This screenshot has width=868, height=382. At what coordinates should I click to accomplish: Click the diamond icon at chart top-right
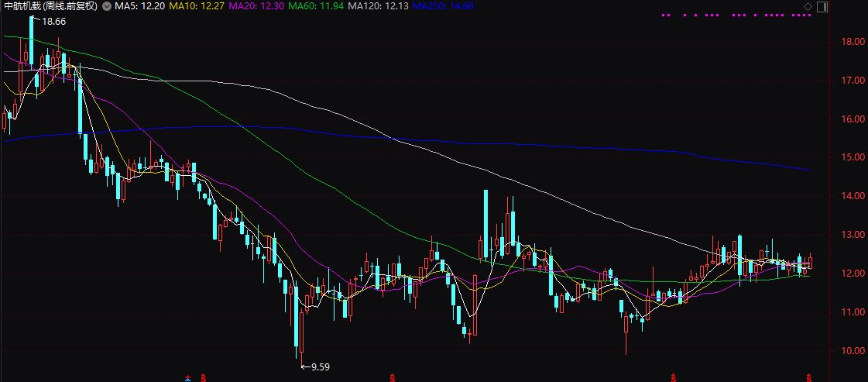[808, 7]
